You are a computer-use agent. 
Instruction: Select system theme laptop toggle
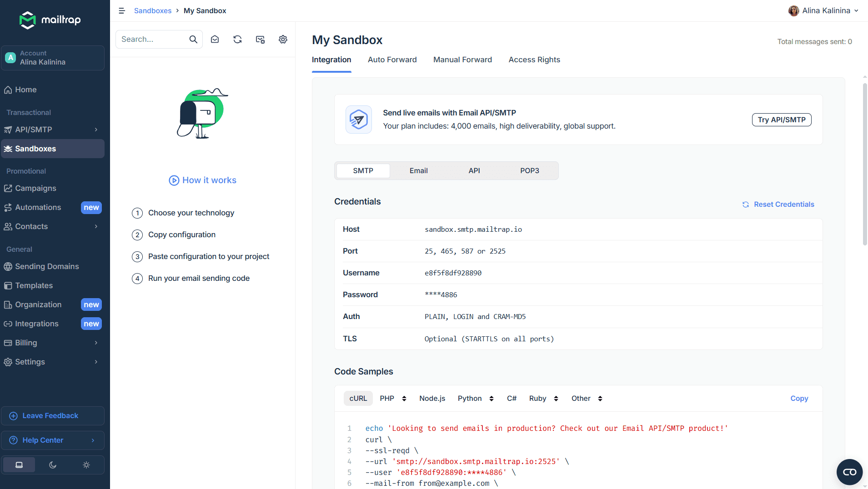tap(19, 465)
